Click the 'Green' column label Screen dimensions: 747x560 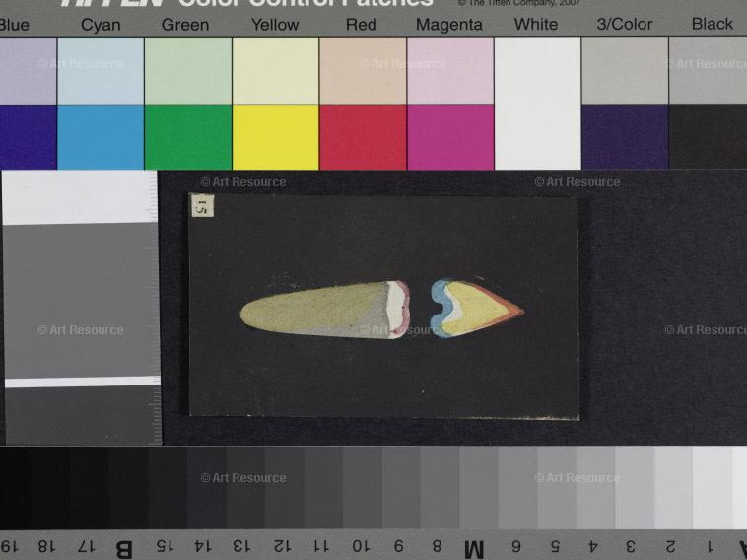click(x=185, y=25)
